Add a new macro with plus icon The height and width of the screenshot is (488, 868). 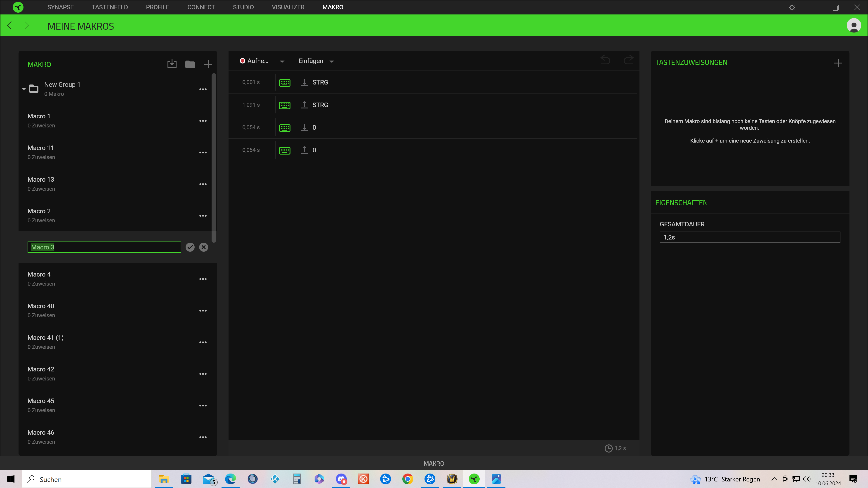[208, 64]
